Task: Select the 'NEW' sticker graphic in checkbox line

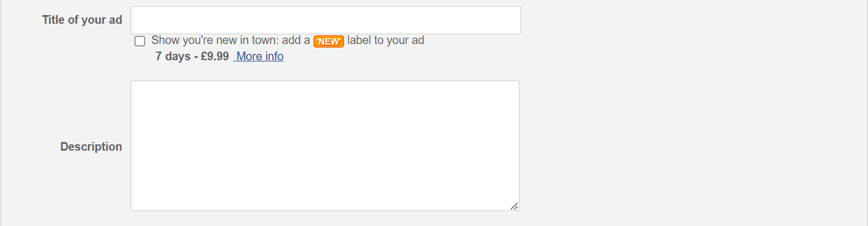Action: [328, 41]
